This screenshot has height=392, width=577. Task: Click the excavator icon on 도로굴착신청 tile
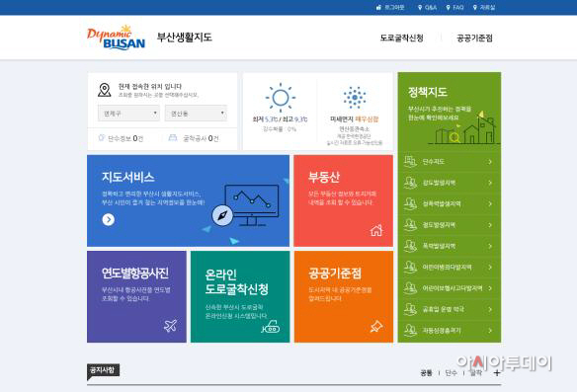(x=271, y=327)
